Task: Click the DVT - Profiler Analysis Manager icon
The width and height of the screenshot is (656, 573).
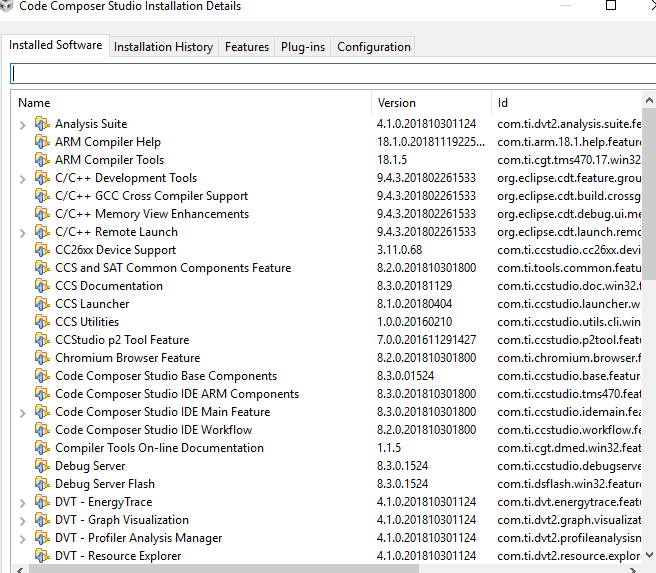Action: click(x=42, y=537)
